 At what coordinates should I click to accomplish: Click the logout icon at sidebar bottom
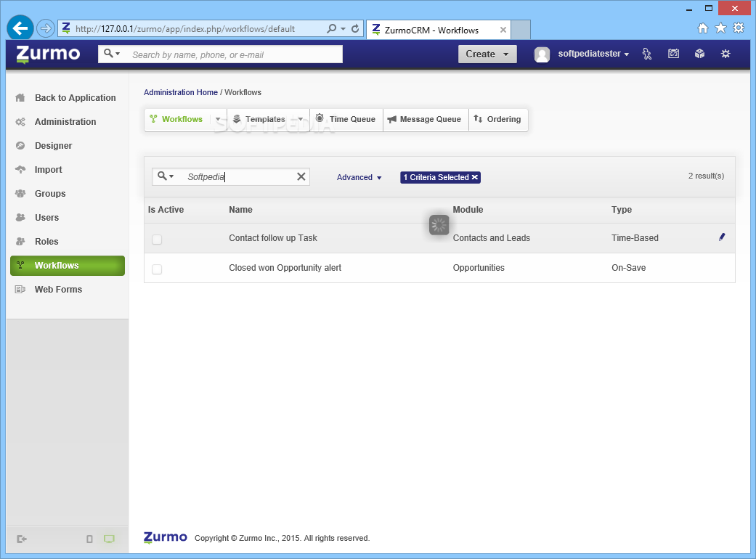click(x=21, y=539)
